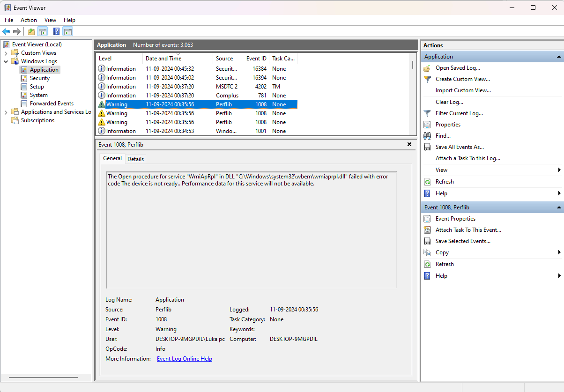Screen dimensions: 564x392
Task: Collapse the Application section in Actions pane
Action: [x=559, y=57]
